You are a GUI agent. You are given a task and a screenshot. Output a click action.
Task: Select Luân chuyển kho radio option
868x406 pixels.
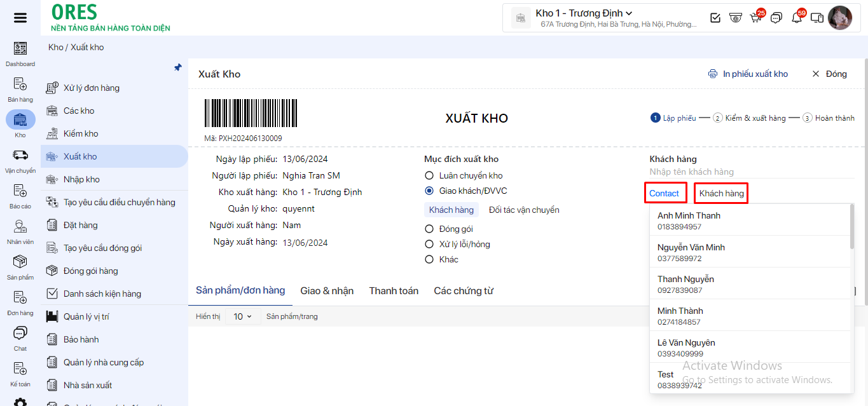(429, 175)
